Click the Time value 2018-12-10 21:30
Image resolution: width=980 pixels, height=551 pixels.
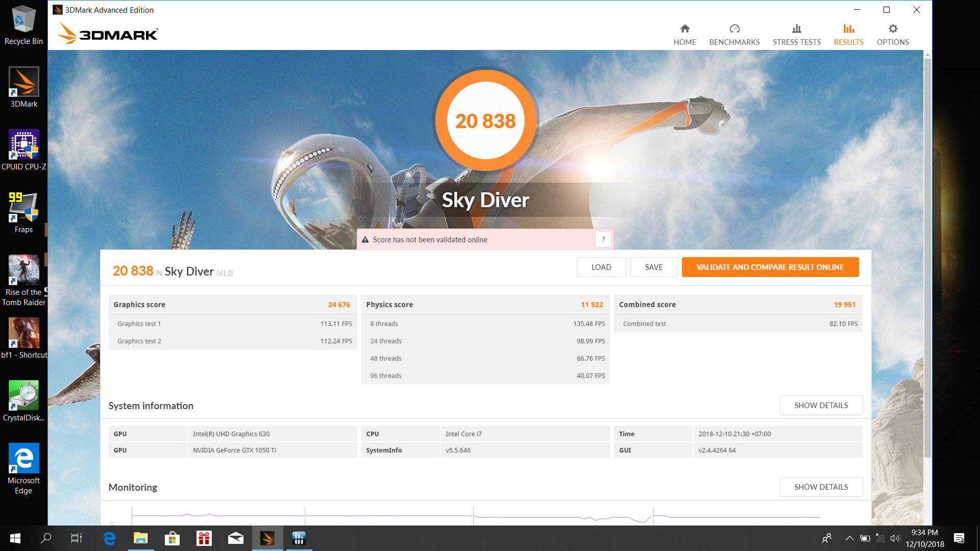pyautogui.click(x=778, y=434)
